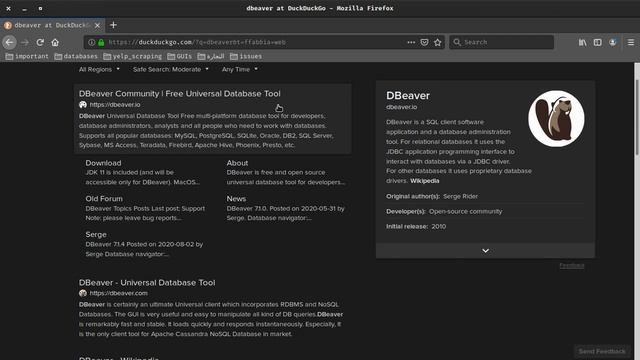
Task: Minimize the Firefox window
Action: click(x=24, y=8)
